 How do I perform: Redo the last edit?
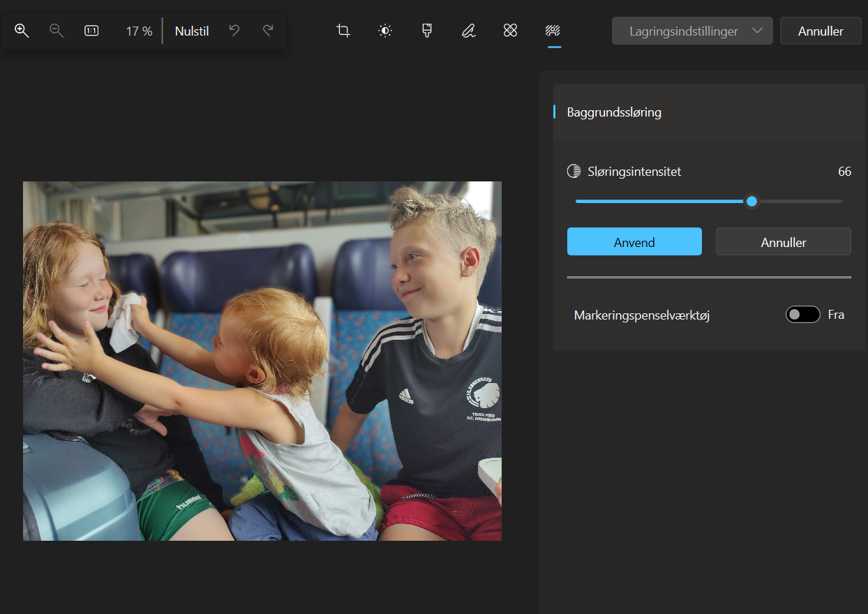pos(267,31)
